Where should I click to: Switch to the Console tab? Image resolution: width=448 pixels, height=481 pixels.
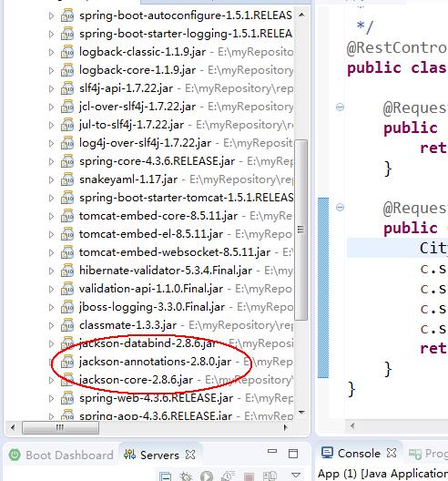click(351, 453)
